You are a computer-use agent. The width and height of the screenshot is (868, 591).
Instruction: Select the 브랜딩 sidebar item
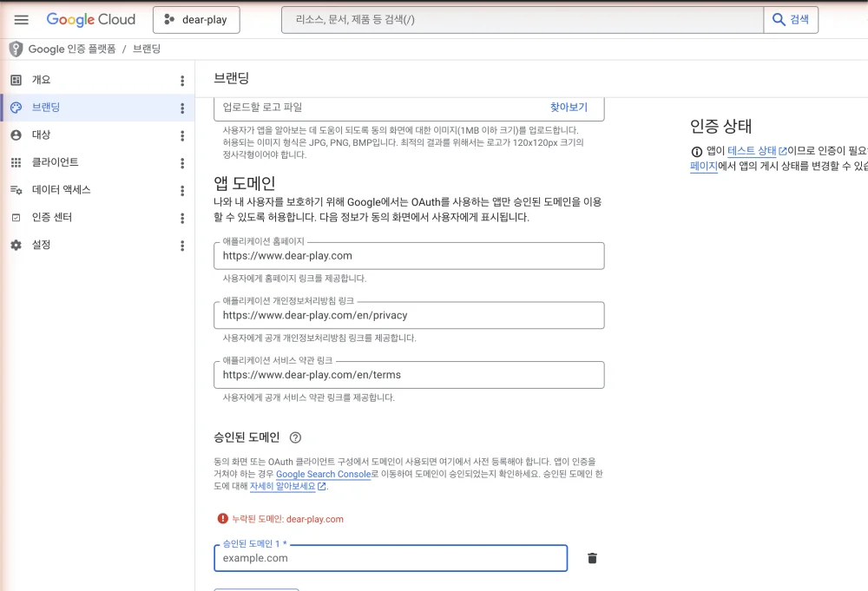point(97,108)
